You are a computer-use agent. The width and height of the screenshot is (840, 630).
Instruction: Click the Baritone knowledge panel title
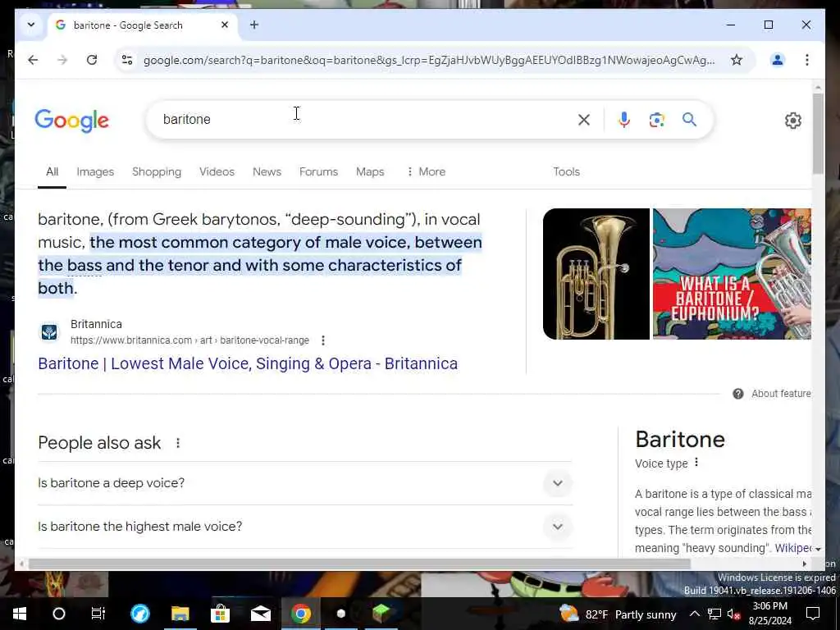680,440
